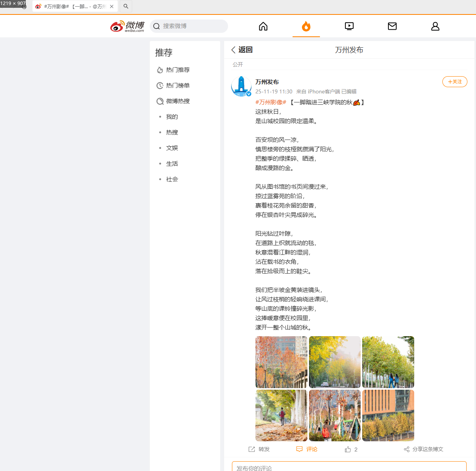Click the browser tab search magnifier icon
This screenshot has width=476, height=471.
pyautogui.click(x=126, y=6)
